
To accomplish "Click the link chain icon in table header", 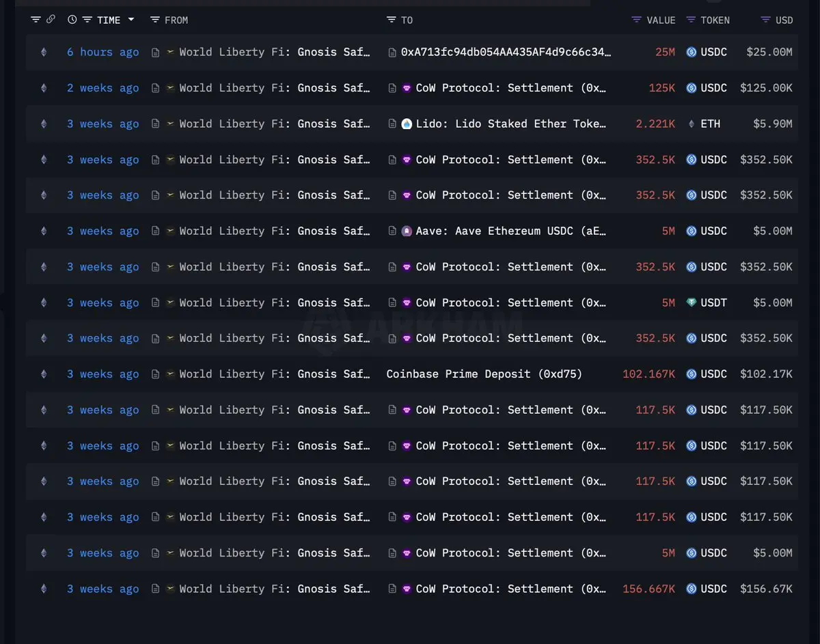I will pos(51,20).
